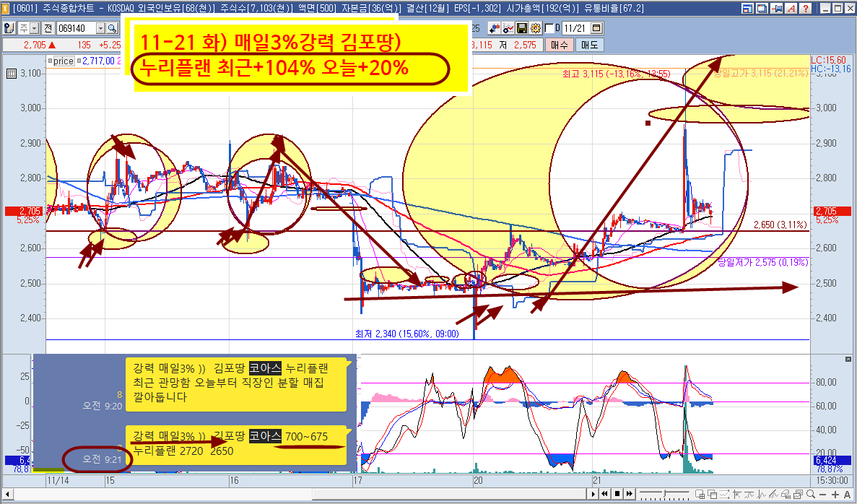Open chart settings gear icon
The width and height of the screenshot is (857, 504).
[x=535, y=28]
